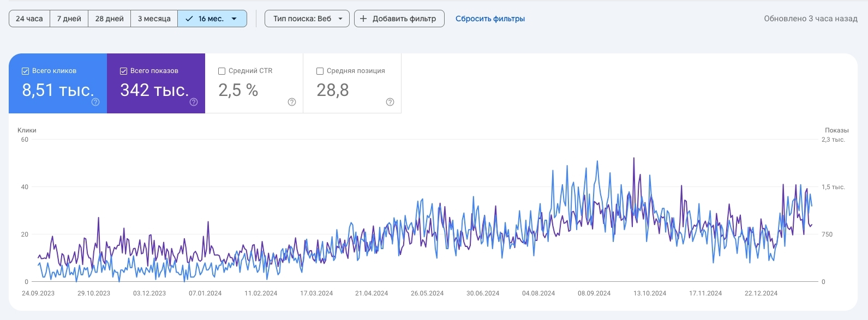Click the 17.11.2024 axis date label
This screenshot has height=320, width=868.
pos(705,293)
